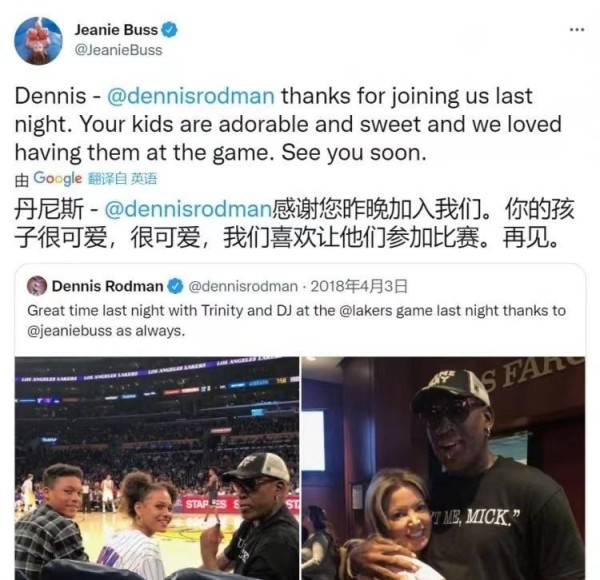This screenshot has height=580, width=600.
Task: Click the 2018年4月3日 date stamp
Action: [359, 286]
